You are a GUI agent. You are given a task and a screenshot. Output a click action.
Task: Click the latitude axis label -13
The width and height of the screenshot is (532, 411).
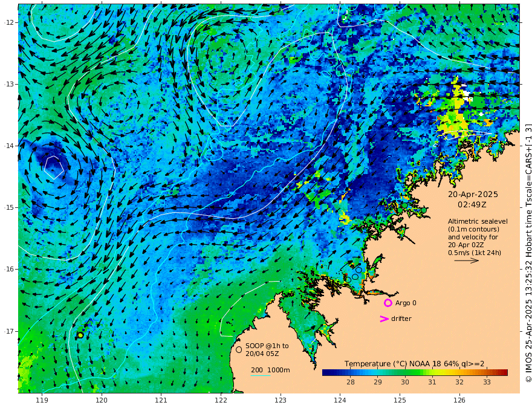(x=9, y=84)
